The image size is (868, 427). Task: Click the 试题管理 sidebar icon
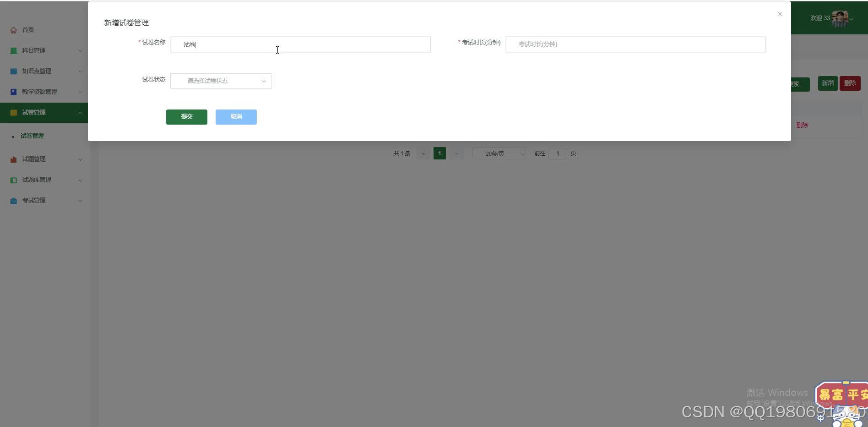[13, 159]
